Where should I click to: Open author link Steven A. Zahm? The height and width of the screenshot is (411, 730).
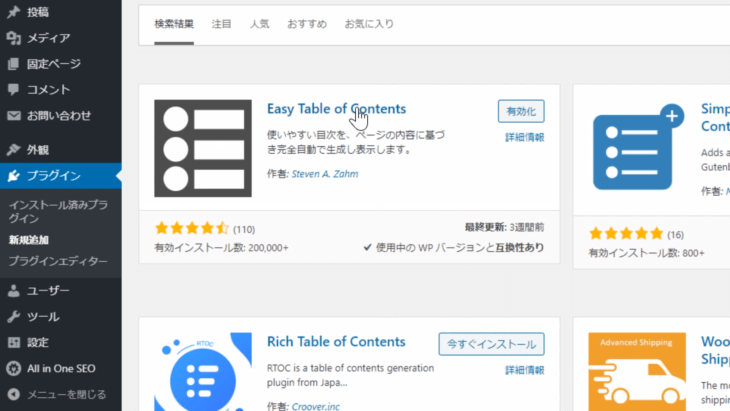pyautogui.click(x=325, y=174)
